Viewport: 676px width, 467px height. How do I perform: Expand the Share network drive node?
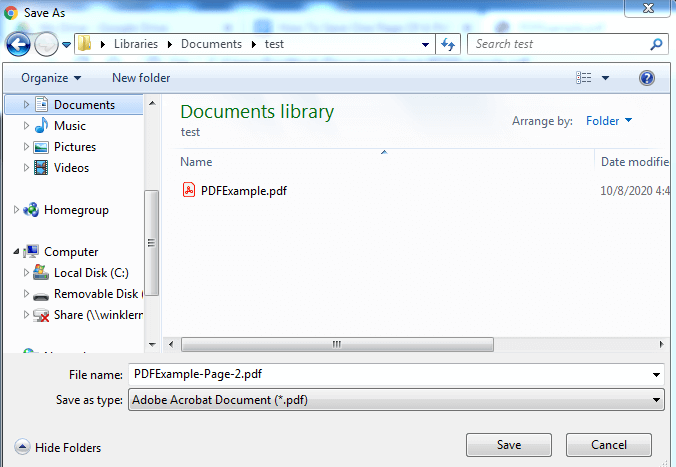[26, 315]
